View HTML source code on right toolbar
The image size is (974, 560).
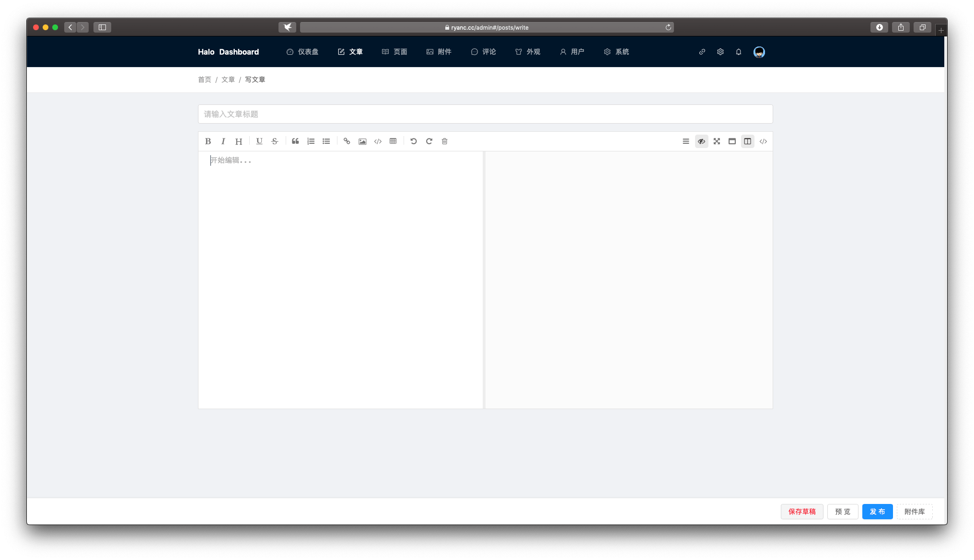pyautogui.click(x=763, y=141)
